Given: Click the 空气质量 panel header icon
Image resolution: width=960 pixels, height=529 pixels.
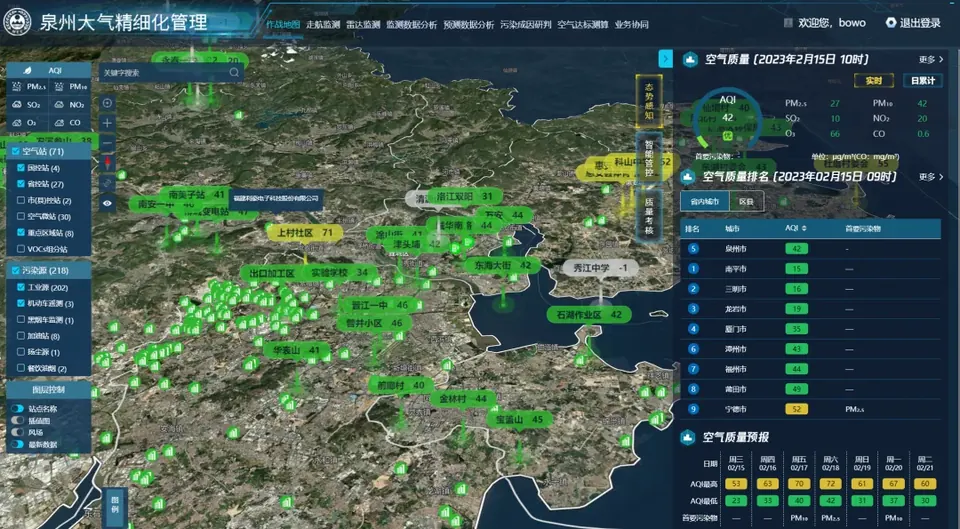Looking at the screenshot, I should [x=690, y=59].
